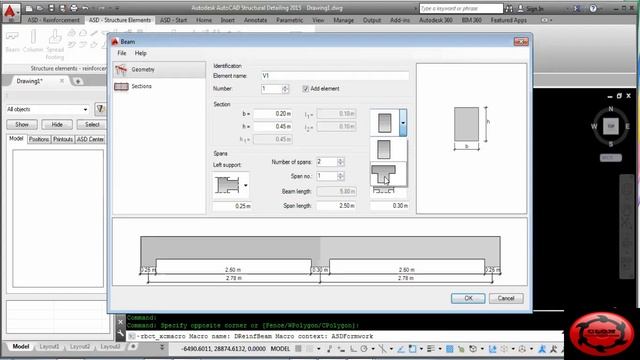640x360 pixels.
Task: Click the Element name field containing V1
Action: tap(335, 76)
